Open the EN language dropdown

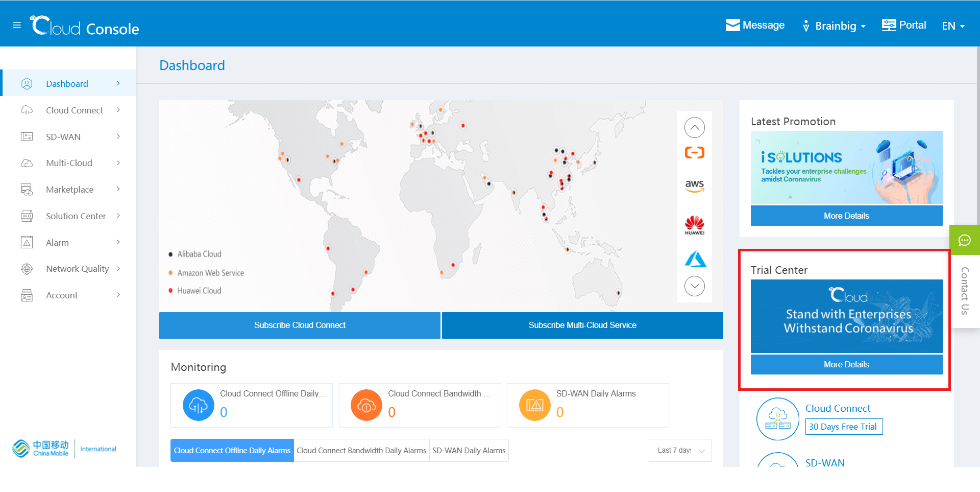pos(953,26)
